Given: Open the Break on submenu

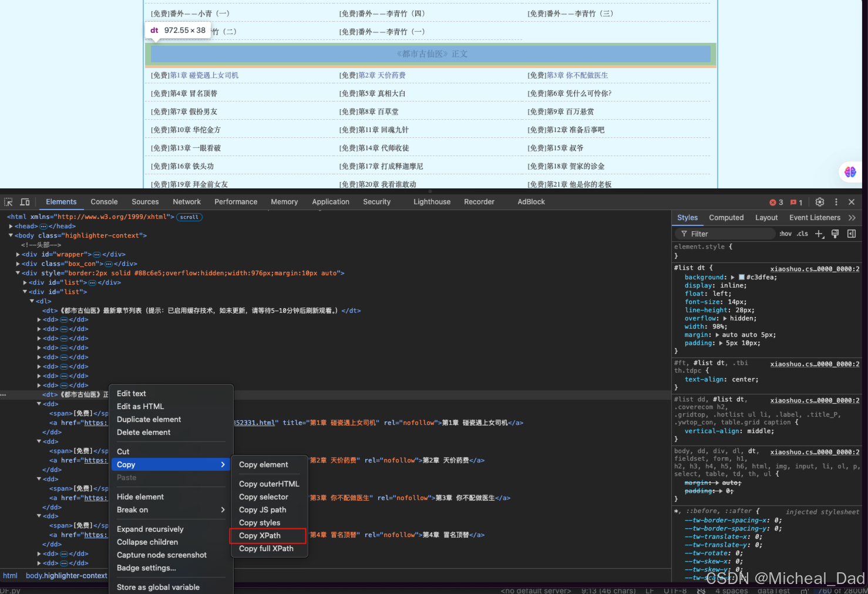Looking at the screenshot, I should pyautogui.click(x=170, y=510).
